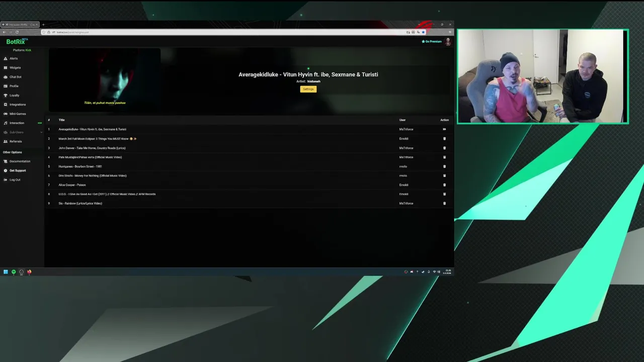Screen dimensions: 644x362
Task: Skip the currently playing Averagekidluke song
Action: click(x=444, y=129)
